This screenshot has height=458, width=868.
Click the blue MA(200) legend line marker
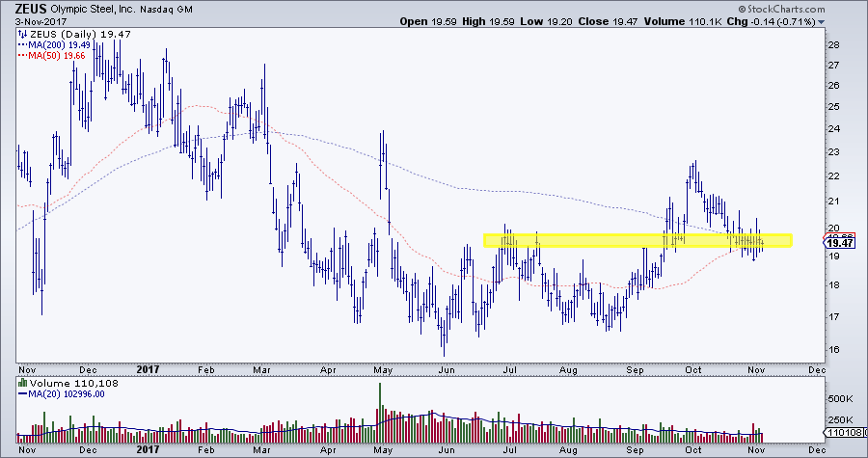(20, 44)
